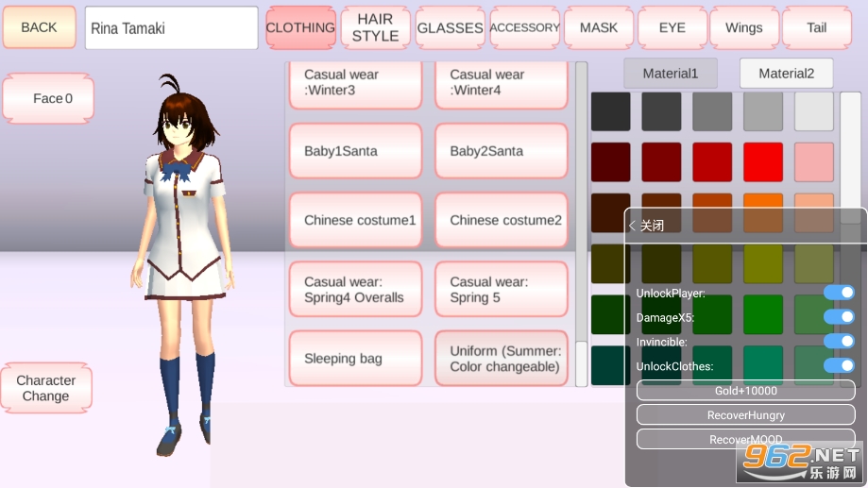Select the Material2 tab

[786, 74]
